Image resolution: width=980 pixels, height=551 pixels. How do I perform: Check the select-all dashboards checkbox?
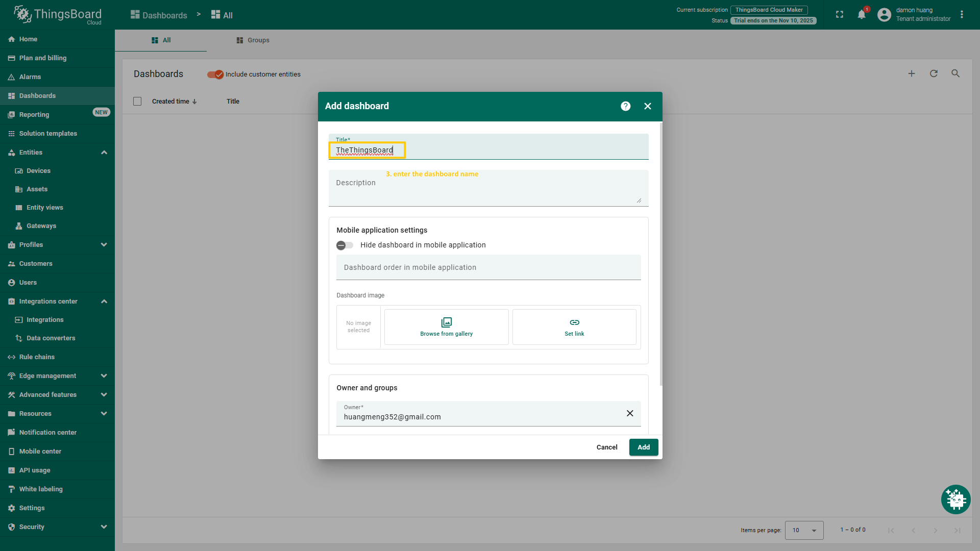pyautogui.click(x=137, y=102)
